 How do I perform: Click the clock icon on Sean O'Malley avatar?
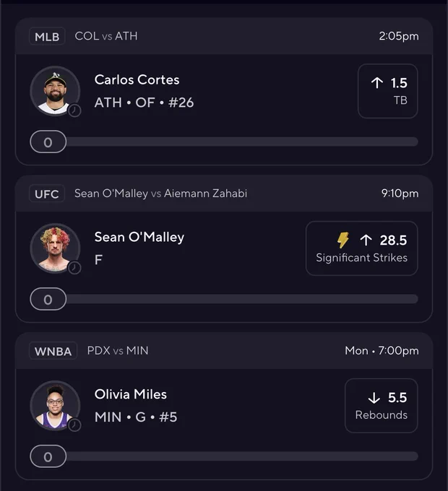tap(74, 268)
